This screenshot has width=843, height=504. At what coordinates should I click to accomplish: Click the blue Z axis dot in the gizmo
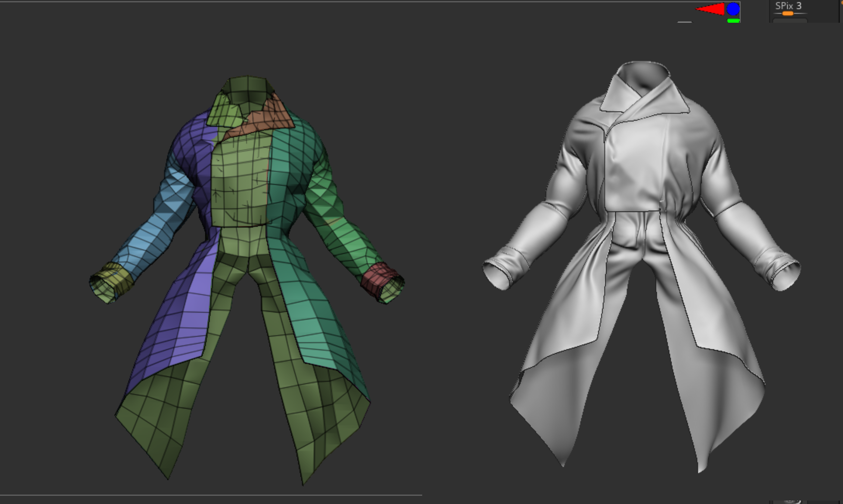click(x=733, y=9)
